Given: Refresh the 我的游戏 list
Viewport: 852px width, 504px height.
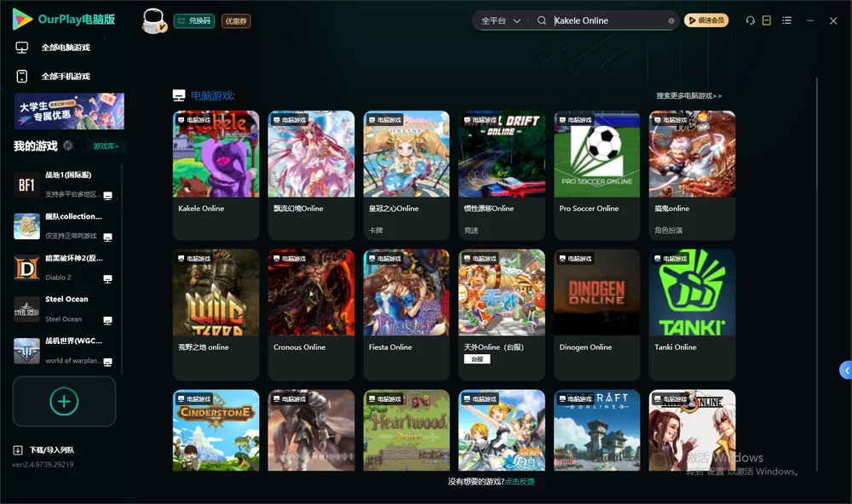Looking at the screenshot, I should click(x=68, y=146).
